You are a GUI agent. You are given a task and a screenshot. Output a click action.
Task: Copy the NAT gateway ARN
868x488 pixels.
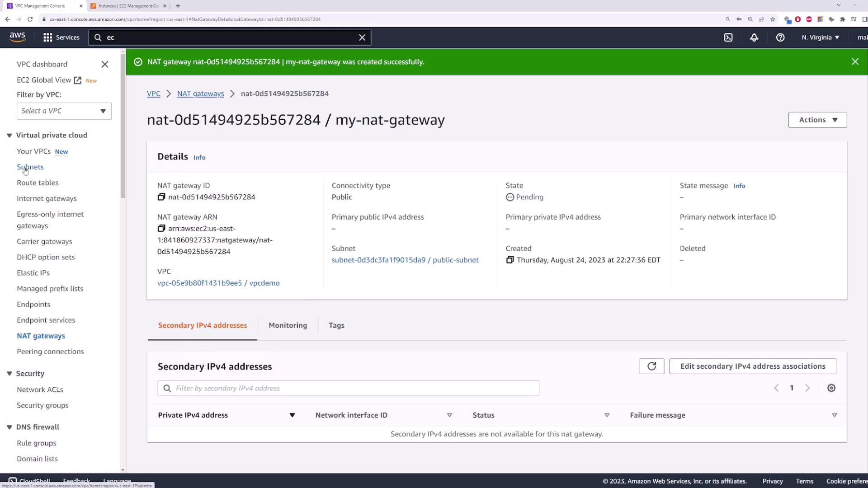pos(161,229)
